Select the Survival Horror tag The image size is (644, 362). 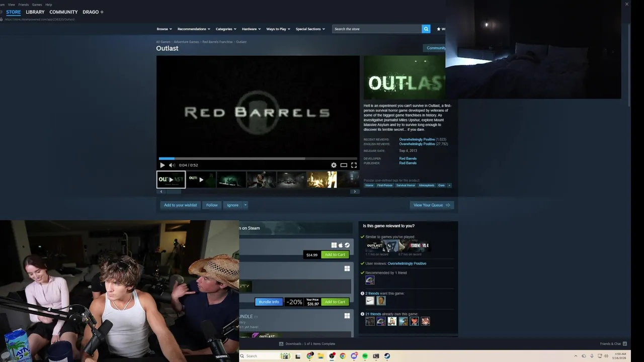point(406,186)
